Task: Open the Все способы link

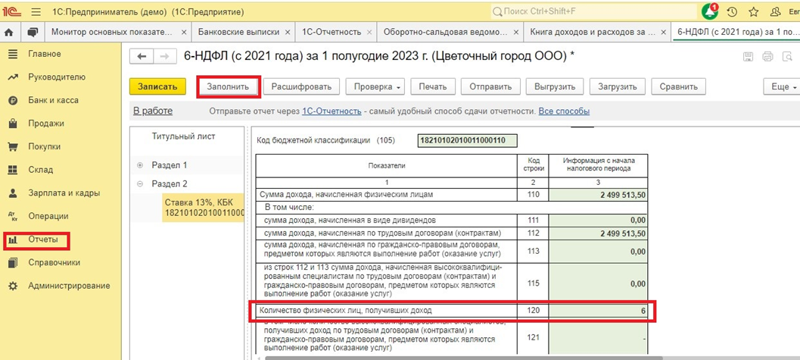Action: [x=564, y=111]
